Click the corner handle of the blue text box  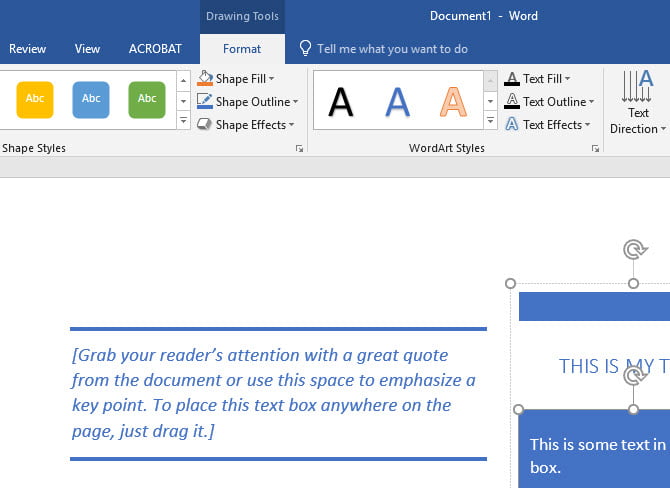click(518, 409)
